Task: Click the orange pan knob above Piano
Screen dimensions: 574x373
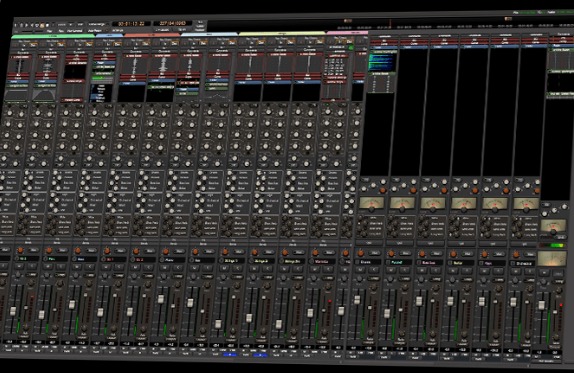Action: [166, 251]
